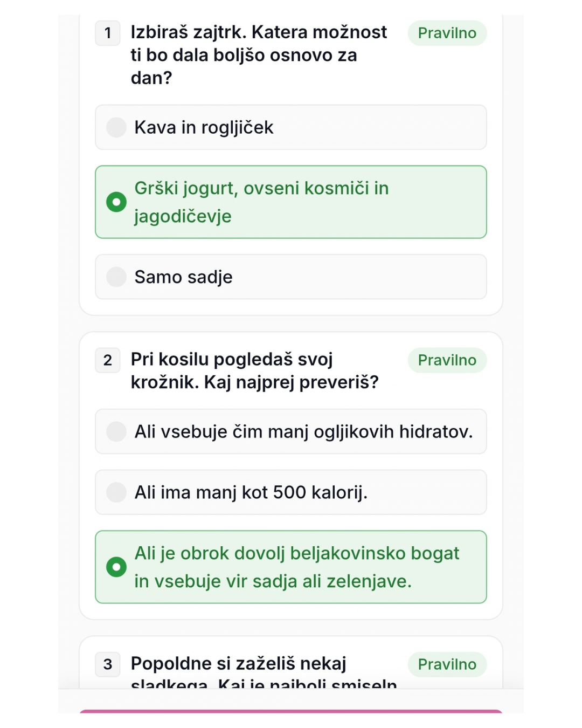Click the Kava in rogljiček answer text
The height and width of the screenshot is (728, 582).
pyautogui.click(x=204, y=128)
